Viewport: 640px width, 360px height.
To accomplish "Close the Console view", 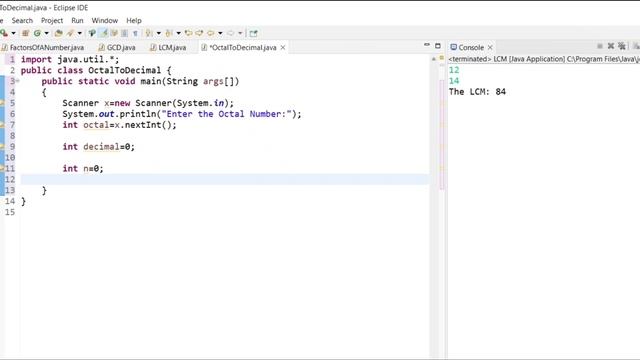I will pyautogui.click(x=490, y=47).
